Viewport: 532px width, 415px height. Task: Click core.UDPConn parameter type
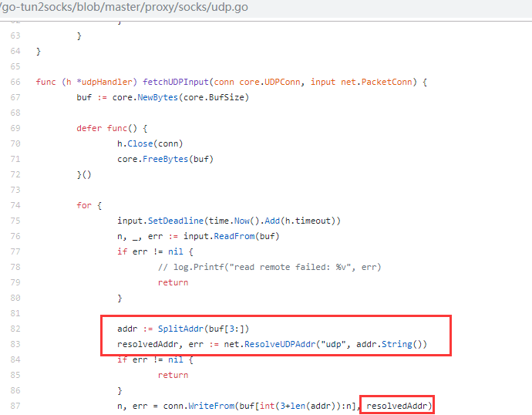click(x=270, y=82)
